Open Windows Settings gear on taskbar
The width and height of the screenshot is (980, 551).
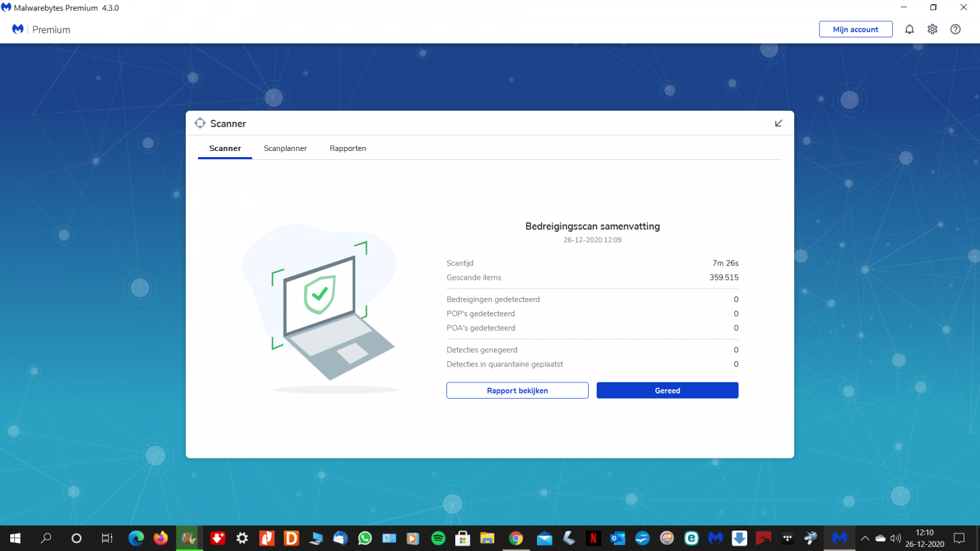coord(242,538)
